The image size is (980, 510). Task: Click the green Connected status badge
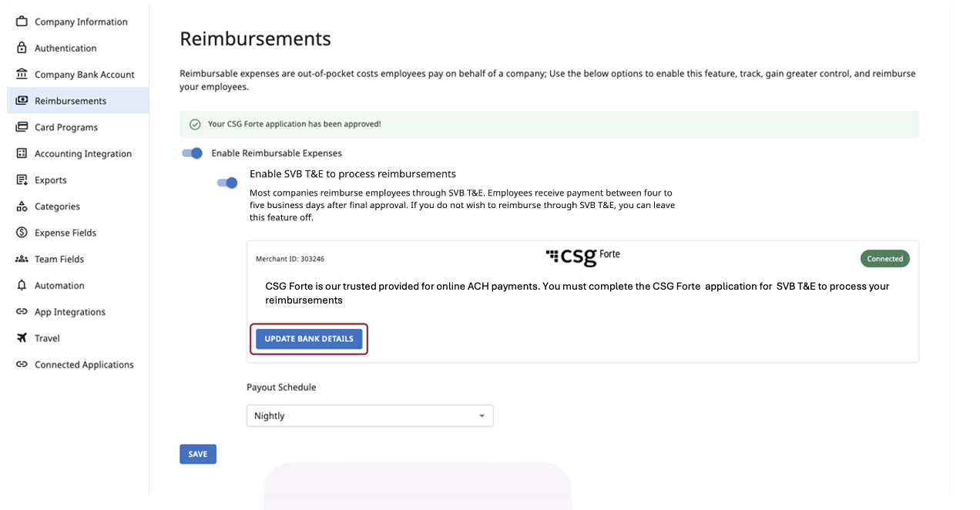point(884,259)
